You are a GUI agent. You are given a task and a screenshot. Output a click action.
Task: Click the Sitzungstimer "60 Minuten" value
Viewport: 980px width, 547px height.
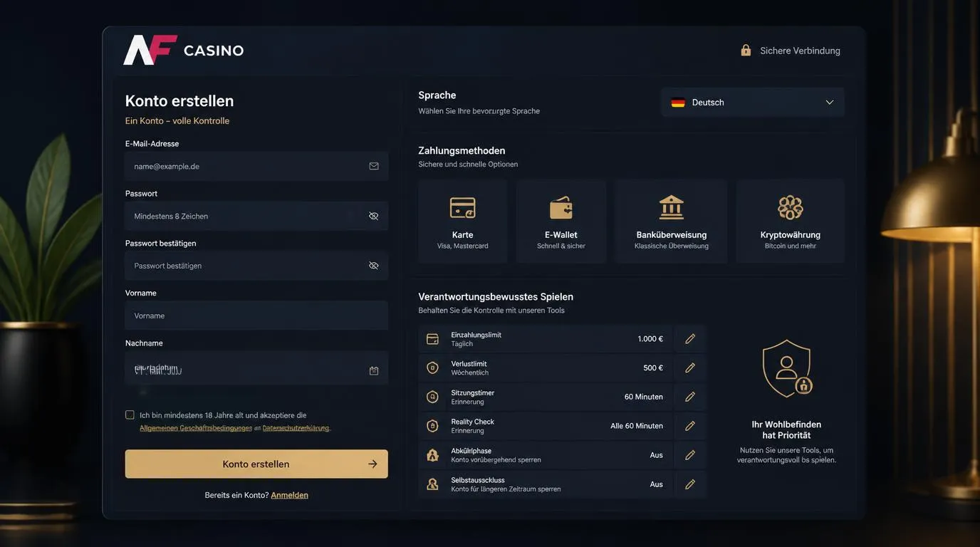(x=644, y=397)
